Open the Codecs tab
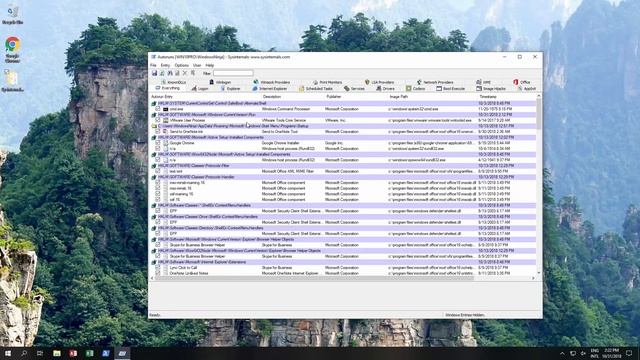The width and height of the screenshot is (640, 360). [x=416, y=89]
